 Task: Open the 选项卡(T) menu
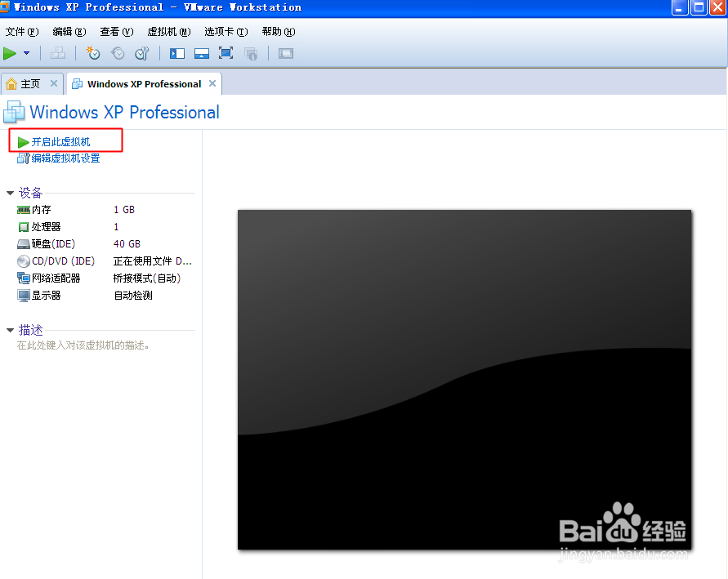point(226,32)
